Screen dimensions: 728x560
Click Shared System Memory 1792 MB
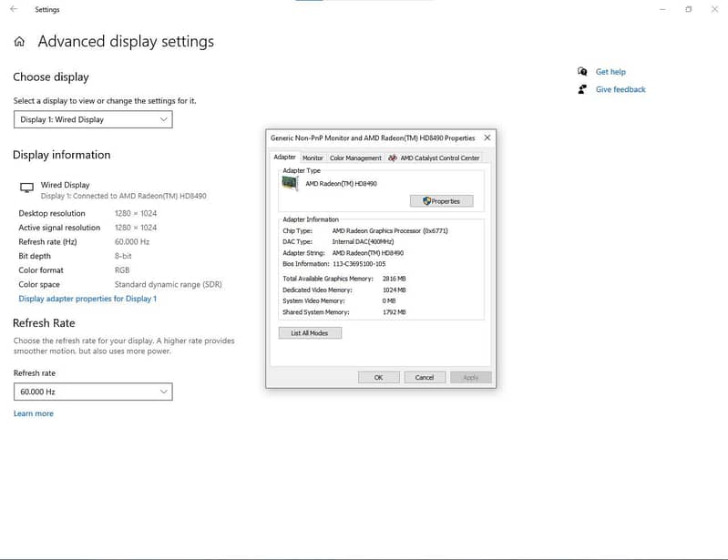pyautogui.click(x=395, y=312)
